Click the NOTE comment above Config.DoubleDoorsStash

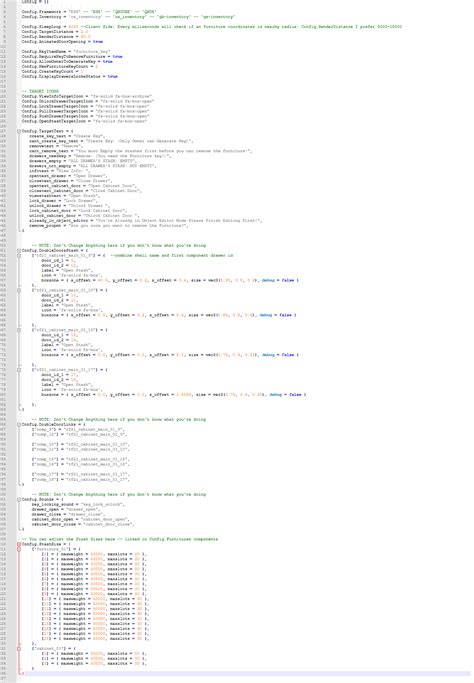[118, 245]
